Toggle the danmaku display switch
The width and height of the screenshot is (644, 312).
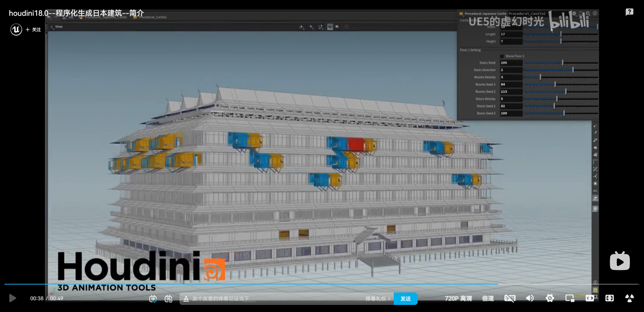[x=153, y=299]
